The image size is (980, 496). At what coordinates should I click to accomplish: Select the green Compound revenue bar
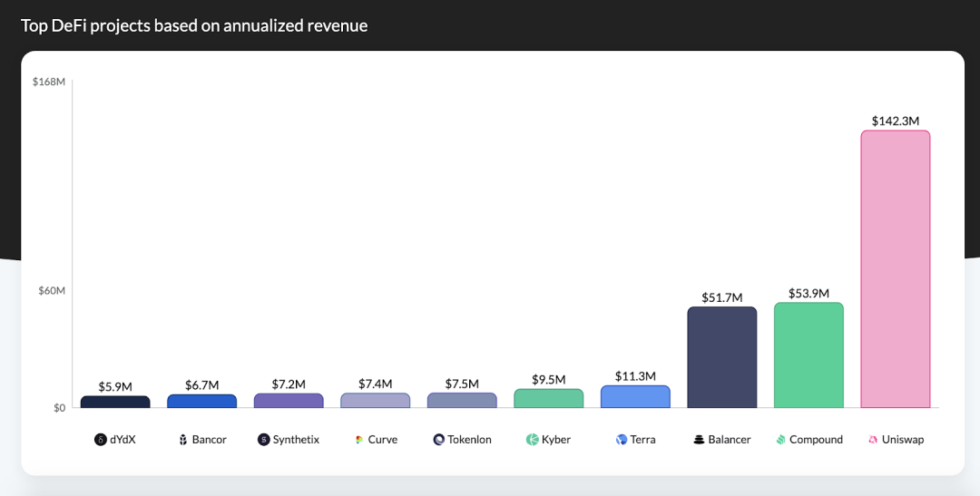(808, 355)
